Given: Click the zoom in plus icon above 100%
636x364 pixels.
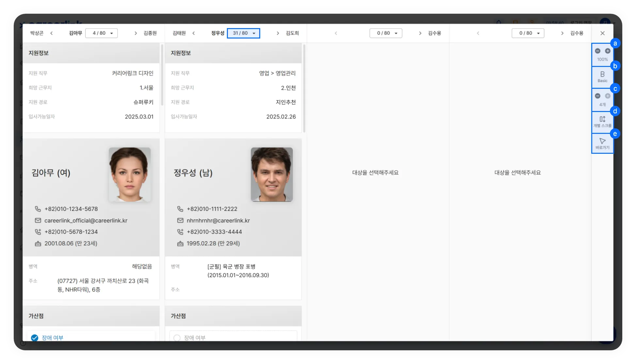Looking at the screenshot, I should click(x=608, y=51).
